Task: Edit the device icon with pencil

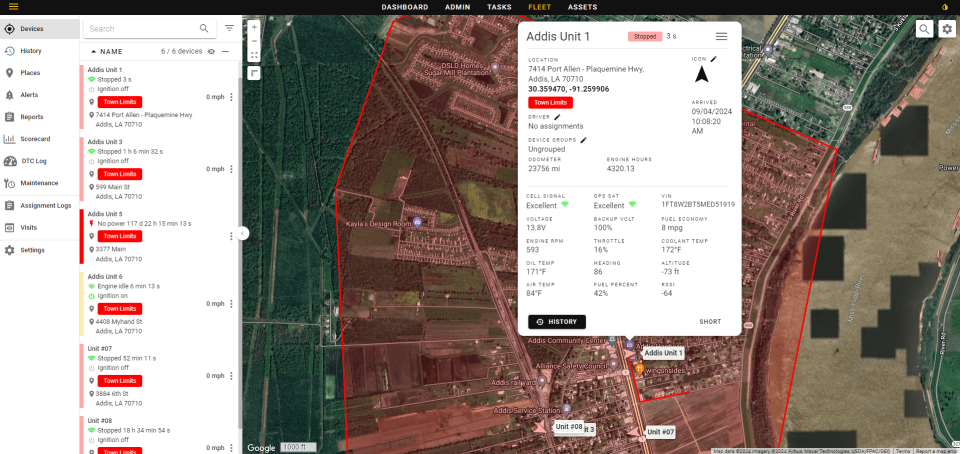Action: [x=713, y=59]
